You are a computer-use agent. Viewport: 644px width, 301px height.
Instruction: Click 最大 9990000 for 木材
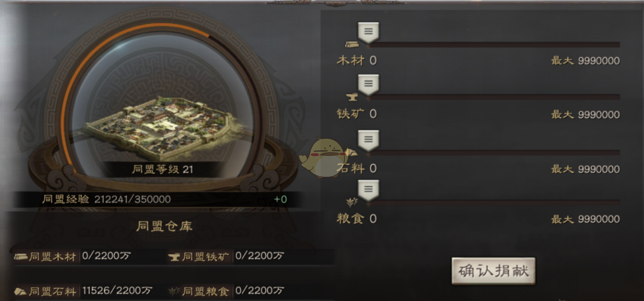point(585,61)
